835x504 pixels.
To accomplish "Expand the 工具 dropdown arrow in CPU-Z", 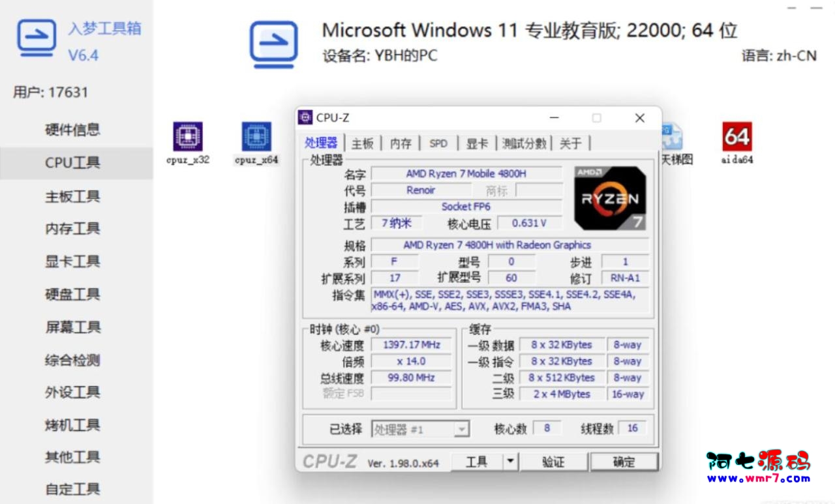I will [x=510, y=462].
